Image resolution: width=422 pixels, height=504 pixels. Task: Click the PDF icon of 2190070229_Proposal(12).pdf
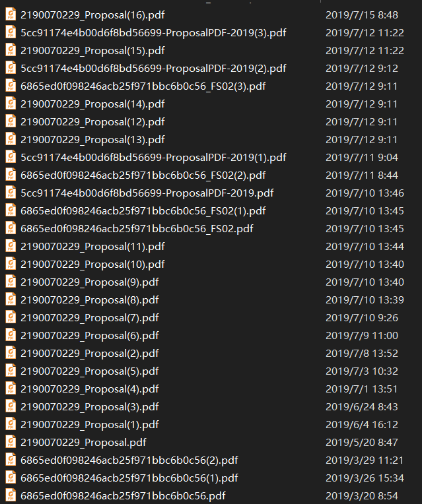pos(11,121)
